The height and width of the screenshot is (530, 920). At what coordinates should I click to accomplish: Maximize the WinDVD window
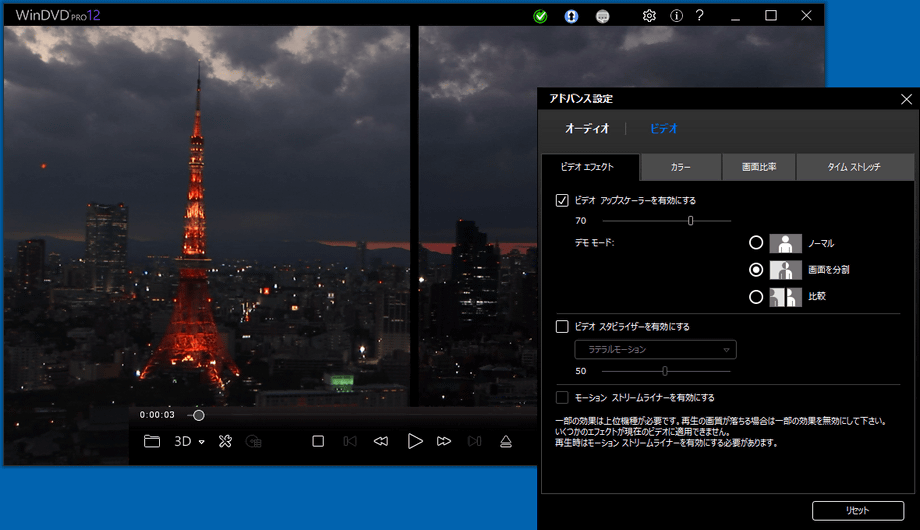[x=771, y=16]
